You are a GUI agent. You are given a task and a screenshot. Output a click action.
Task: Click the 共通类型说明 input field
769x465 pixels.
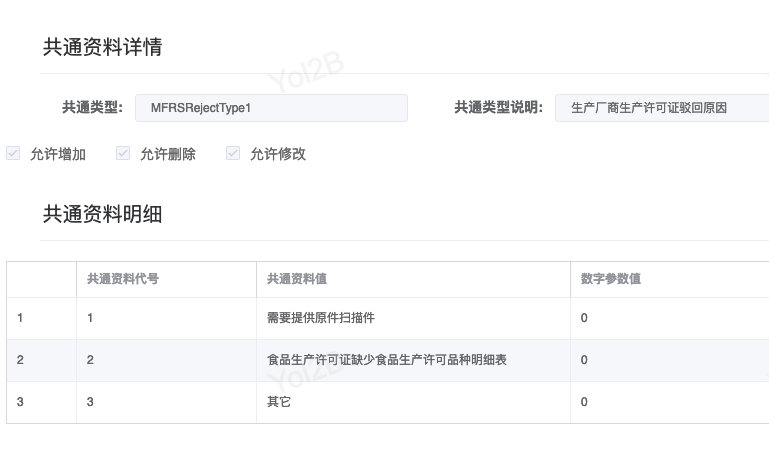[x=661, y=108]
